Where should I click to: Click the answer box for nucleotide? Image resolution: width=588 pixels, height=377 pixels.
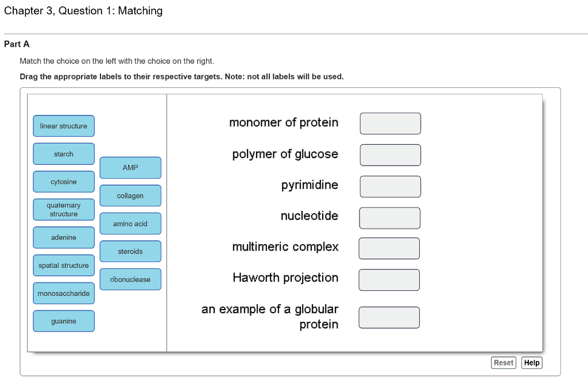coord(389,217)
